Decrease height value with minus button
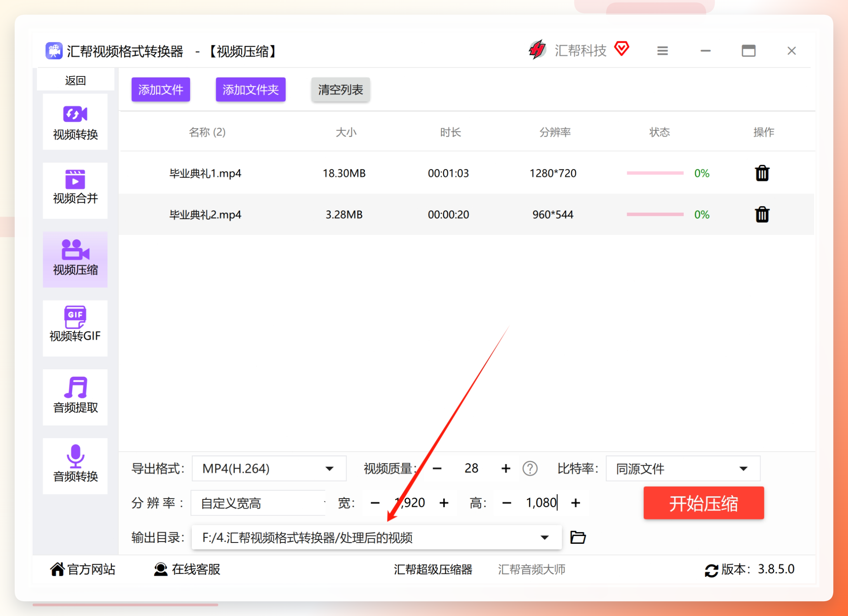The image size is (848, 616). [x=506, y=503]
